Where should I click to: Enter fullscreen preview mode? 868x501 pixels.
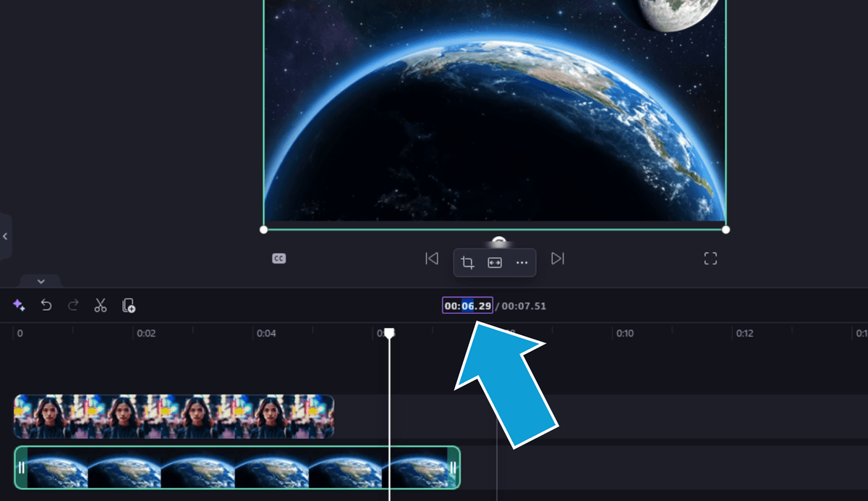pyautogui.click(x=710, y=258)
